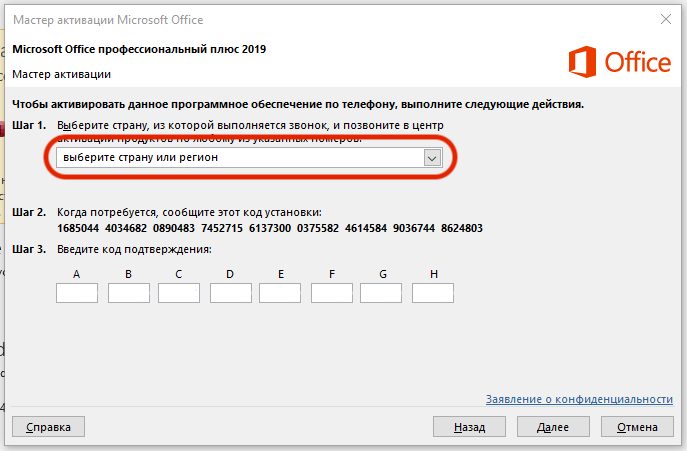Open the country or region dropdown
Viewport: 687px width, 451px height.
240,158
